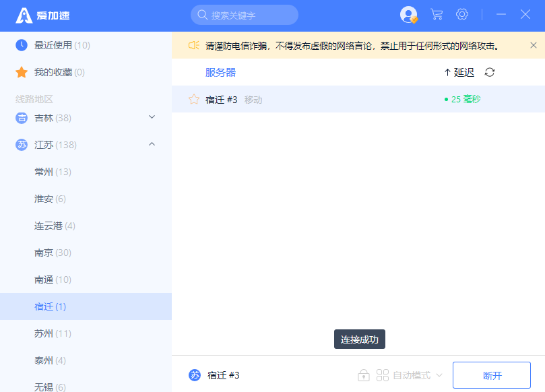Open the shopping cart icon
This screenshot has height=392, width=545.
pyautogui.click(x=437, y=15)
